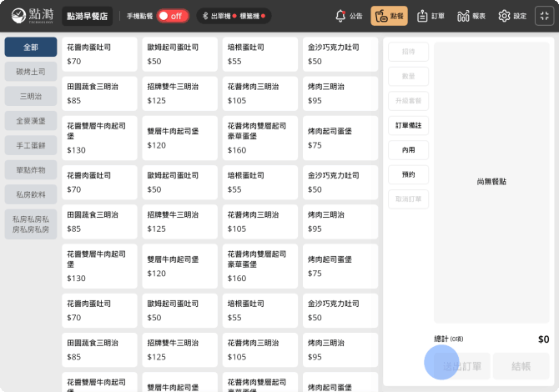The height and width of the screenshot is (392, 559).
Task: Switch to the 碳烤土司 category
Action: [31, 72]
